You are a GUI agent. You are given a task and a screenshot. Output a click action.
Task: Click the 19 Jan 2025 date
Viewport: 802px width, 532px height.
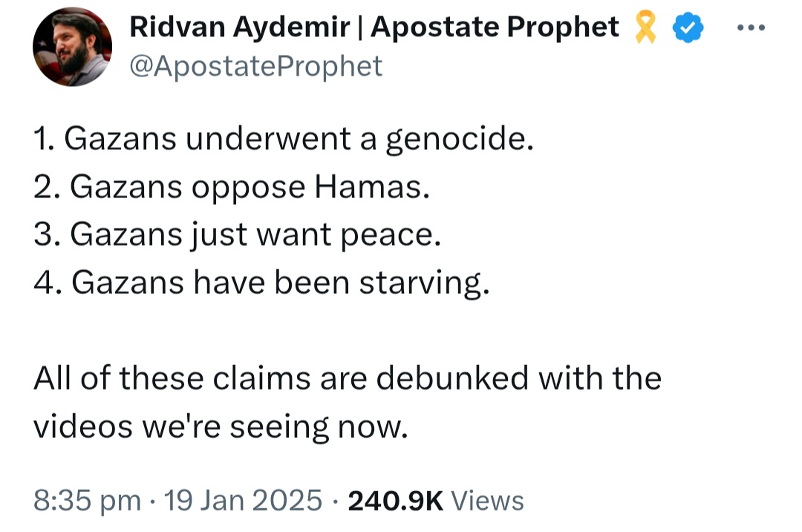pos(243,500)
